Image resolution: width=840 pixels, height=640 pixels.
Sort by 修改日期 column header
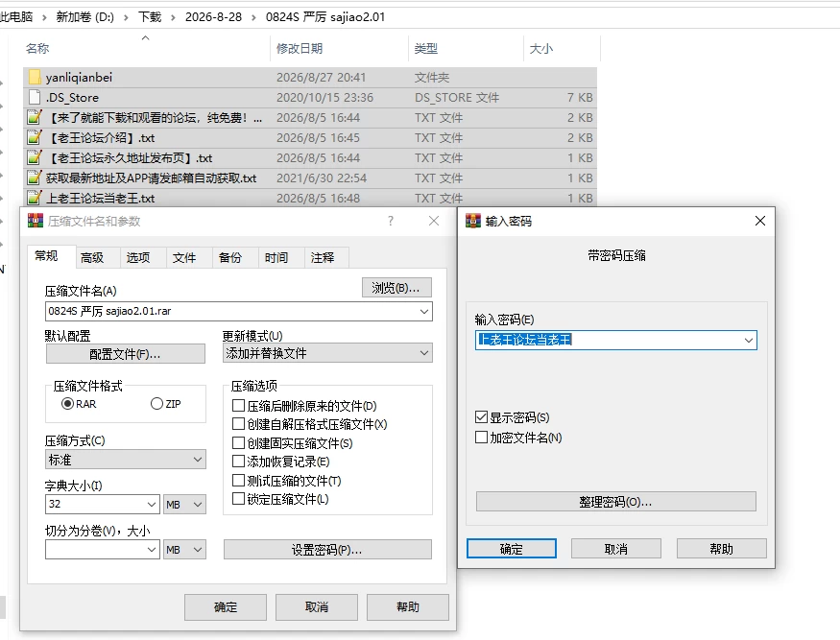coord(300,48)
